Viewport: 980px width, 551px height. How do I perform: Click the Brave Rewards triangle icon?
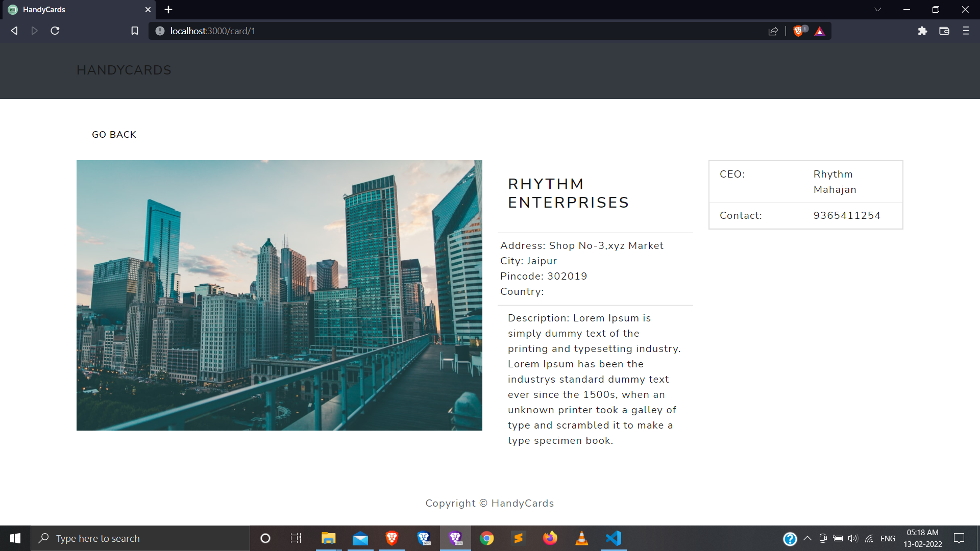point(820,31)
